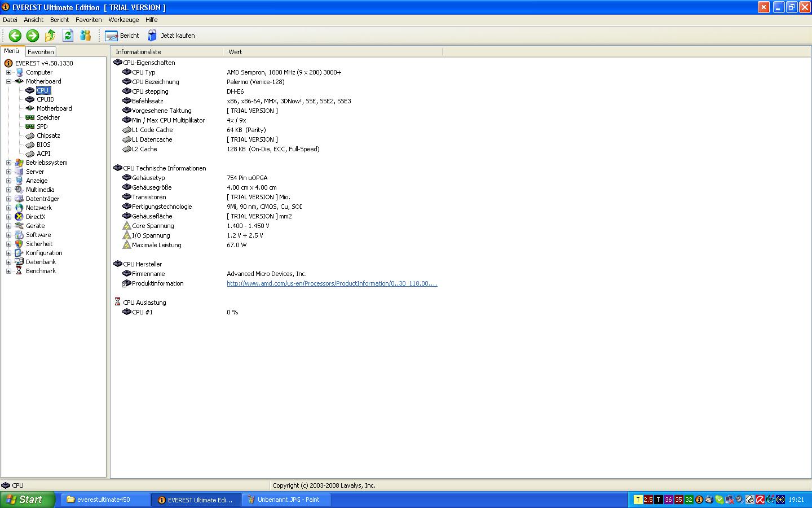Click the Geräte icon in the tree

pyautogui.click(x=19, y=226)
